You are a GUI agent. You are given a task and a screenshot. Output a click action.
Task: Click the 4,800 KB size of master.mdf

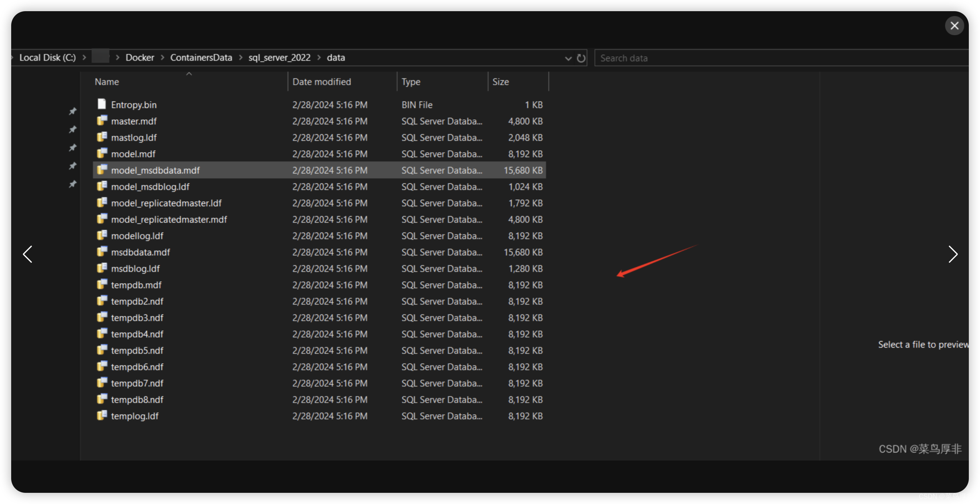coord(525,121)
